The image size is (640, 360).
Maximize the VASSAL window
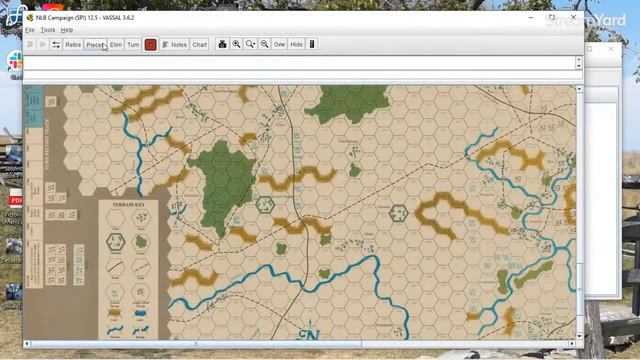[x=552, y=18]
